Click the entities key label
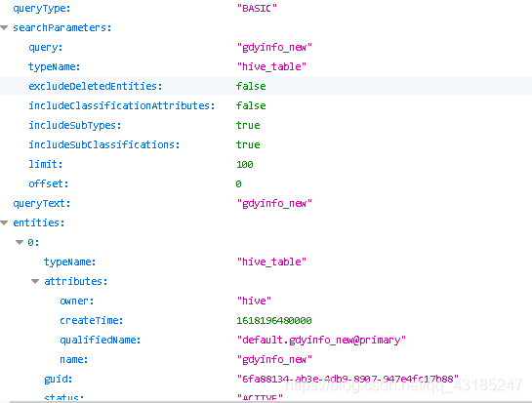Image resolution: width=532 pixels, height=403 pixels. tap(39, 222)
